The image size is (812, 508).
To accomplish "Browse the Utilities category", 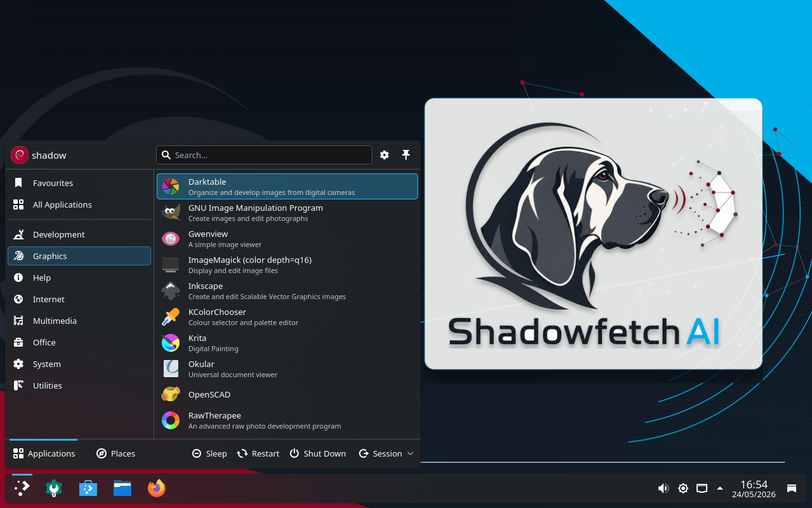I will [79, 385].
